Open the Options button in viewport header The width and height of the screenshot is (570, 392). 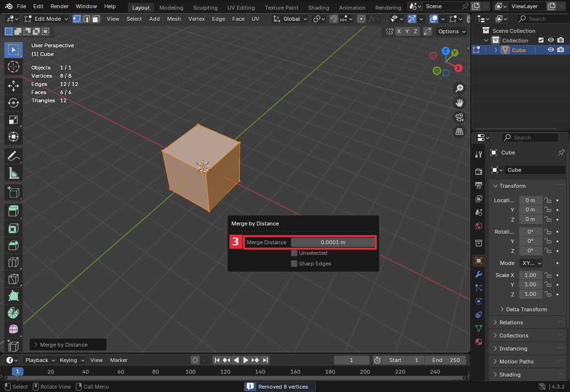451,31
